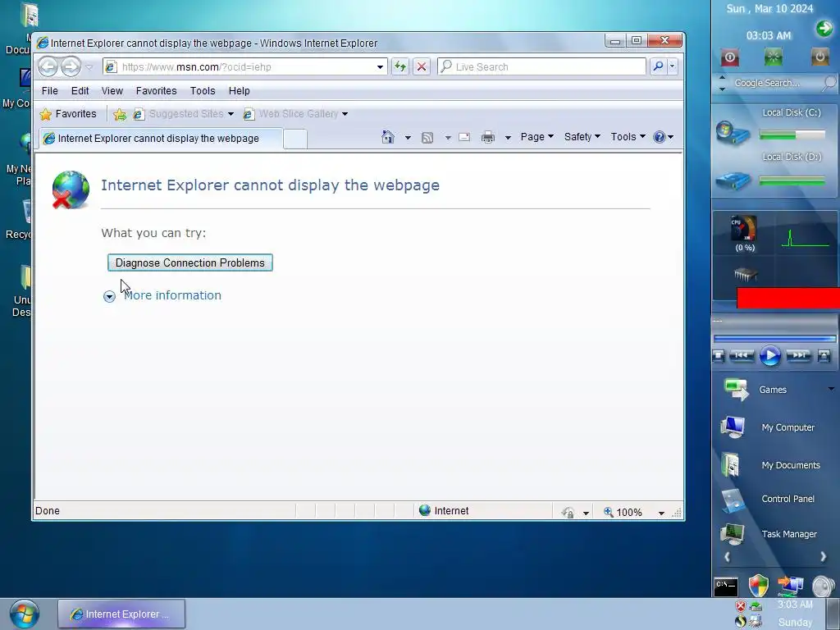Open the Favorites menu

[x=156, y=90]
